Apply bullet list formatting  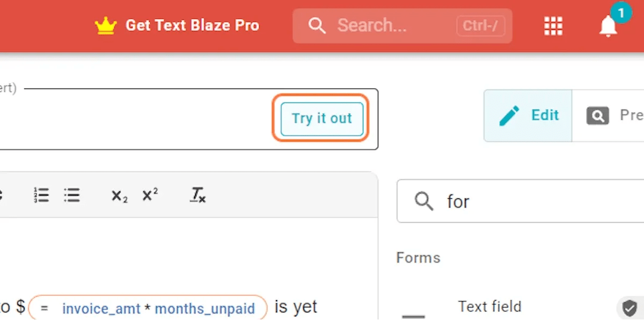pyautogui.click(x=72, y=195)
